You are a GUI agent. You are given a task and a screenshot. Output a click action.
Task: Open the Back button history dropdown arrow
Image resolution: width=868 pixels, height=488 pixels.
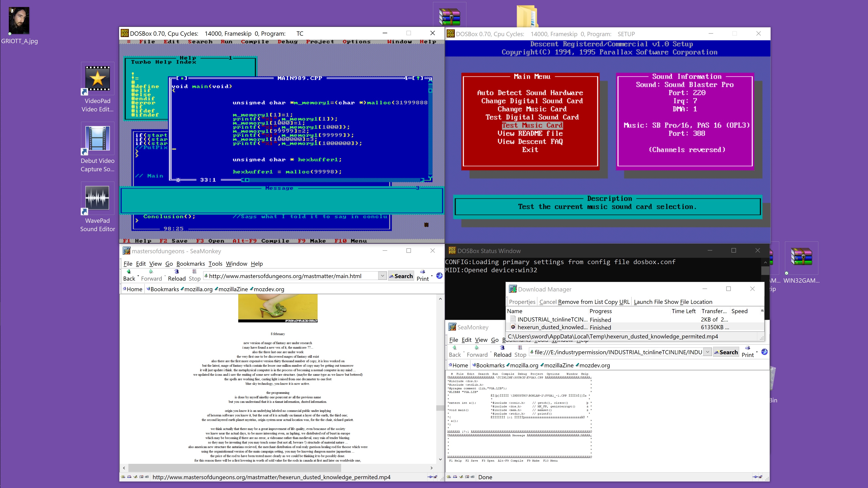pyautogui.click(x=139, y=276)
